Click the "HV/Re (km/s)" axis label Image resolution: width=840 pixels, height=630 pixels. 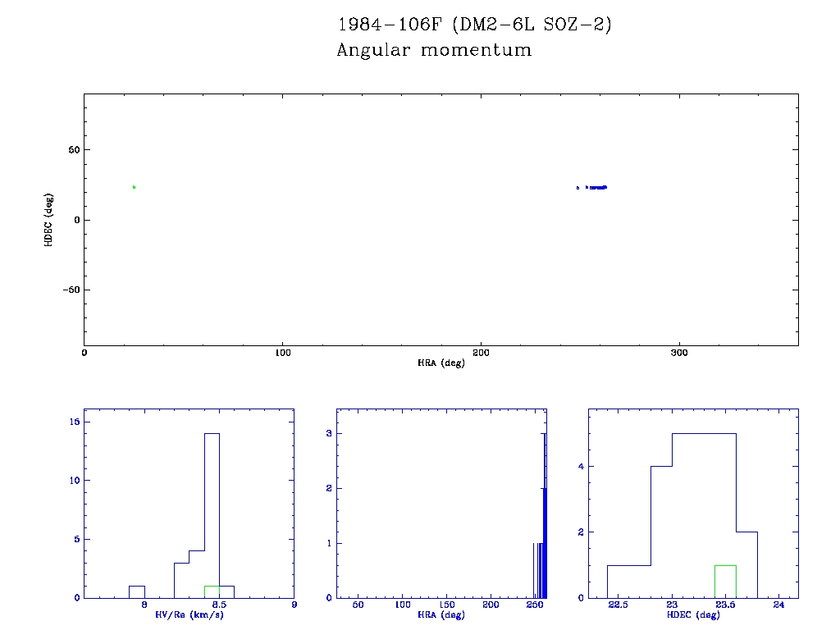(x=189, y=614)
